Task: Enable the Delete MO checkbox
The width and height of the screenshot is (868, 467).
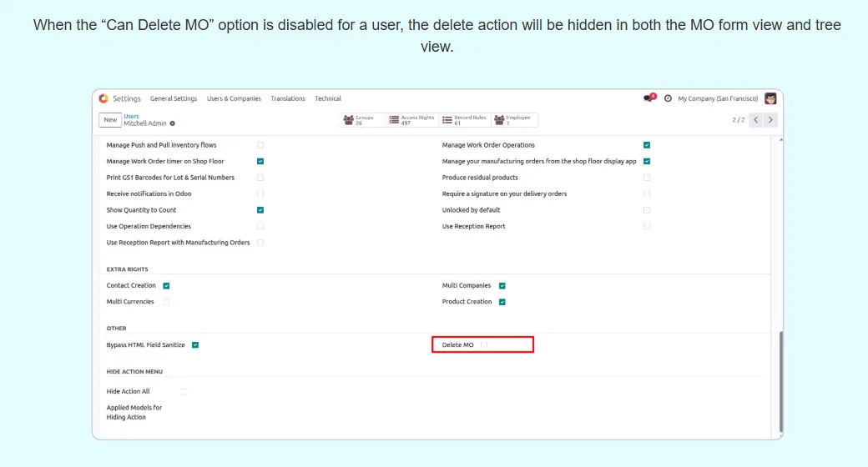Action: (x=485, y=344)
